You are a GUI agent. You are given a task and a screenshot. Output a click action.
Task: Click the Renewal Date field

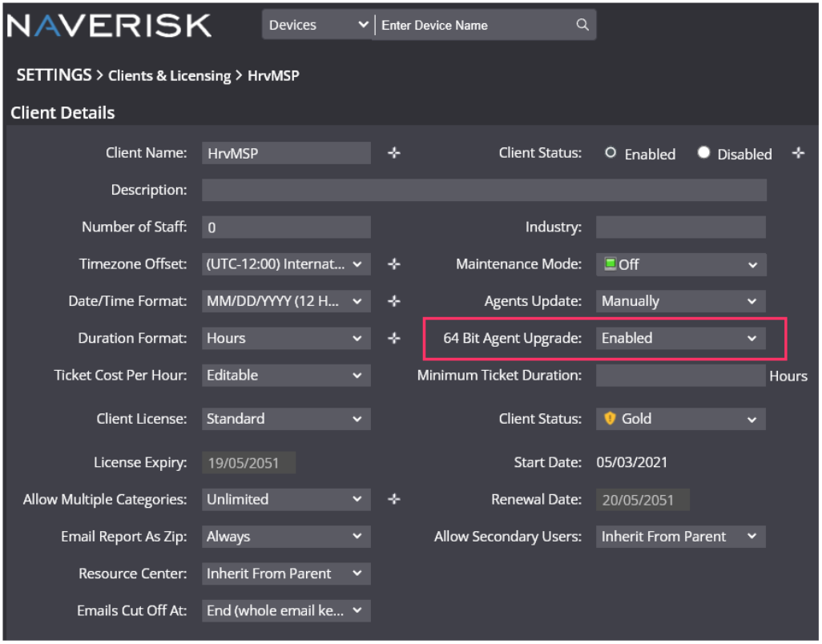click(643, 500)
